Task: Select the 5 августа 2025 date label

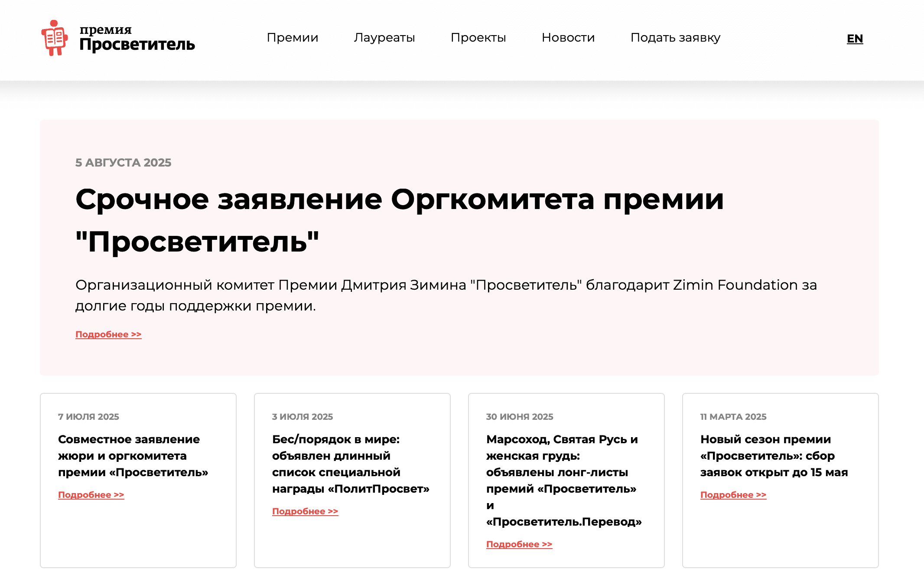Action: (123, 163)
